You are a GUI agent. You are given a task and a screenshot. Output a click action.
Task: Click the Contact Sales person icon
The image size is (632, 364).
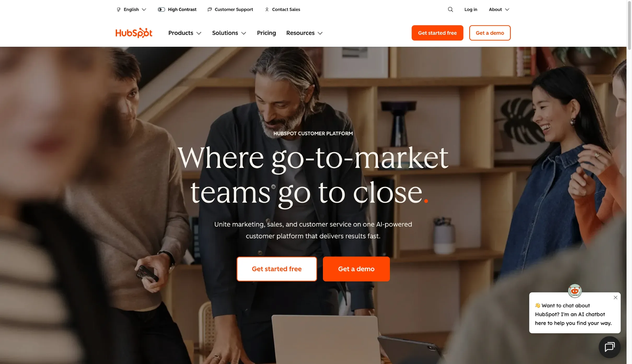tap(267, 9)
